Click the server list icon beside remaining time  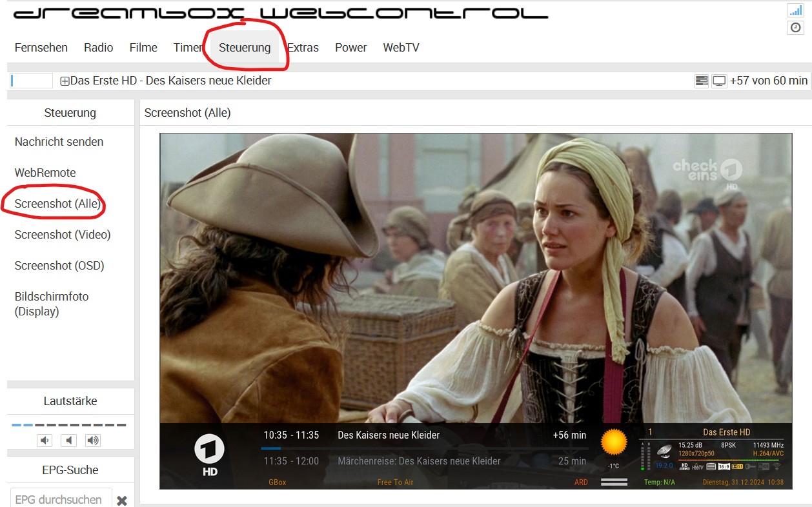click(702, 81)
